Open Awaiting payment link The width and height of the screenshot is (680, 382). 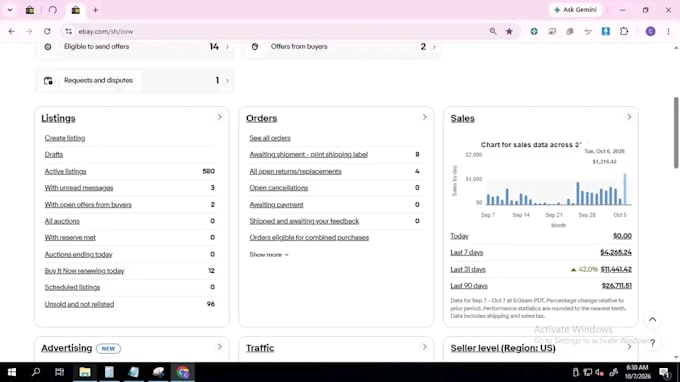276,205
